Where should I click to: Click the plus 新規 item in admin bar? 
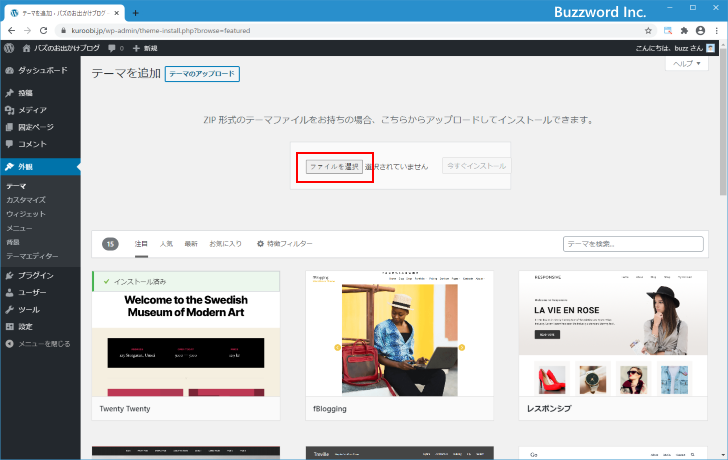coord(145,48)
